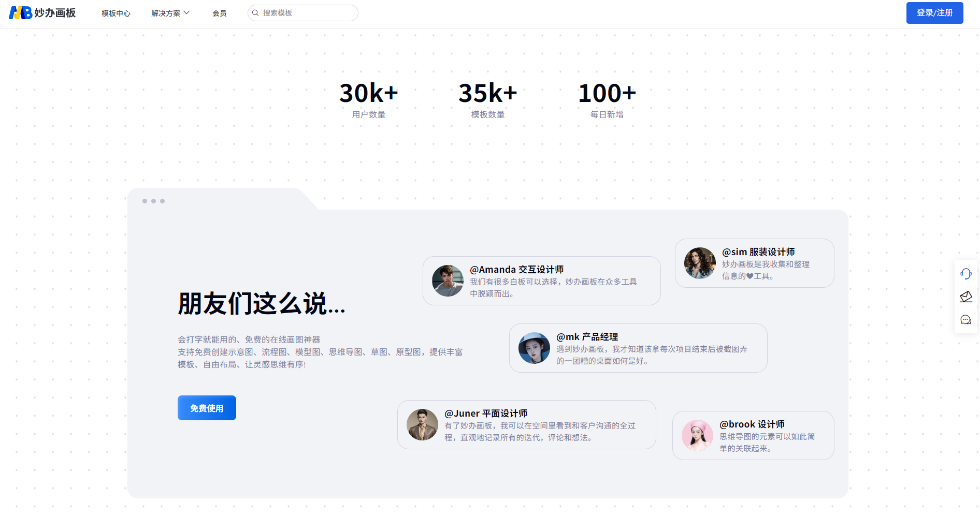The height and width of the screenshot is (516, 980).
Task: Go to the 会员 page
Action: click(x=220, y=13)
